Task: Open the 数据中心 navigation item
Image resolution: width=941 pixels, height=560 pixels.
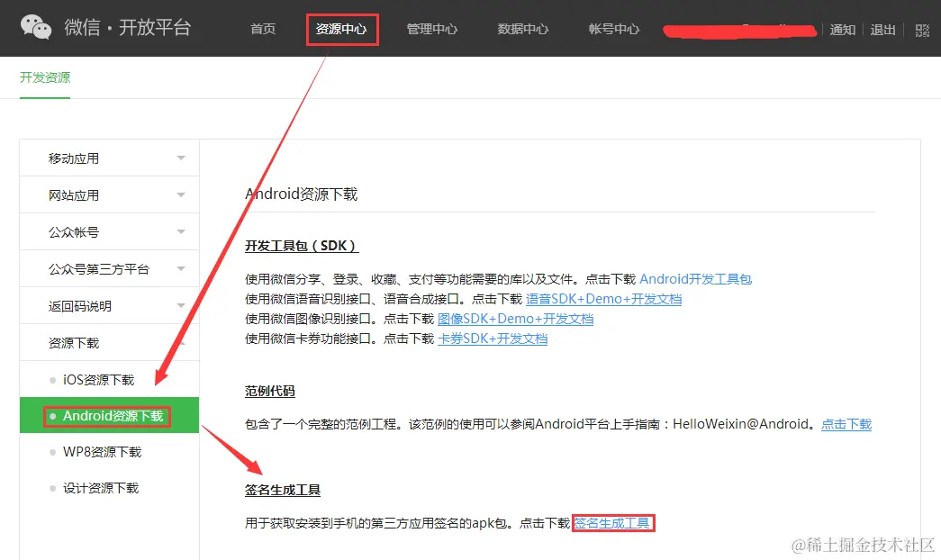Action: [522, 29]
